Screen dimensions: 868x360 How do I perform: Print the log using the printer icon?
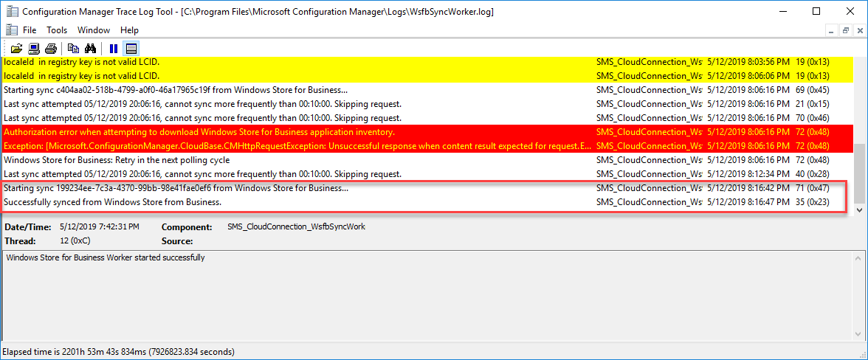click(50, 47)
